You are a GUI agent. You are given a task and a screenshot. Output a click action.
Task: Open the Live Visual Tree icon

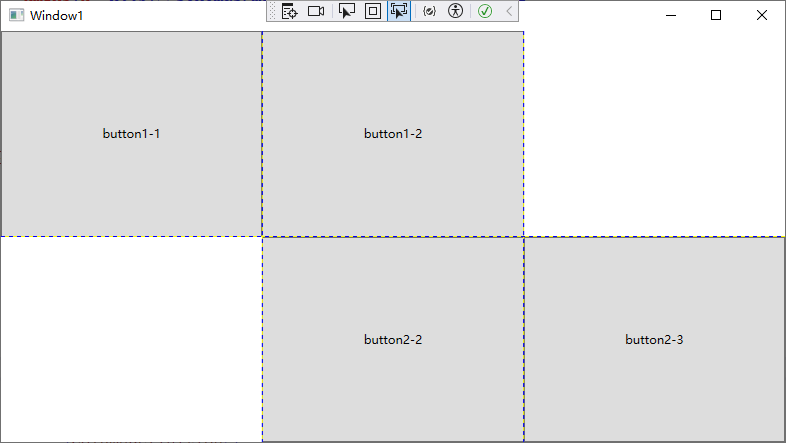coord(289,11)
